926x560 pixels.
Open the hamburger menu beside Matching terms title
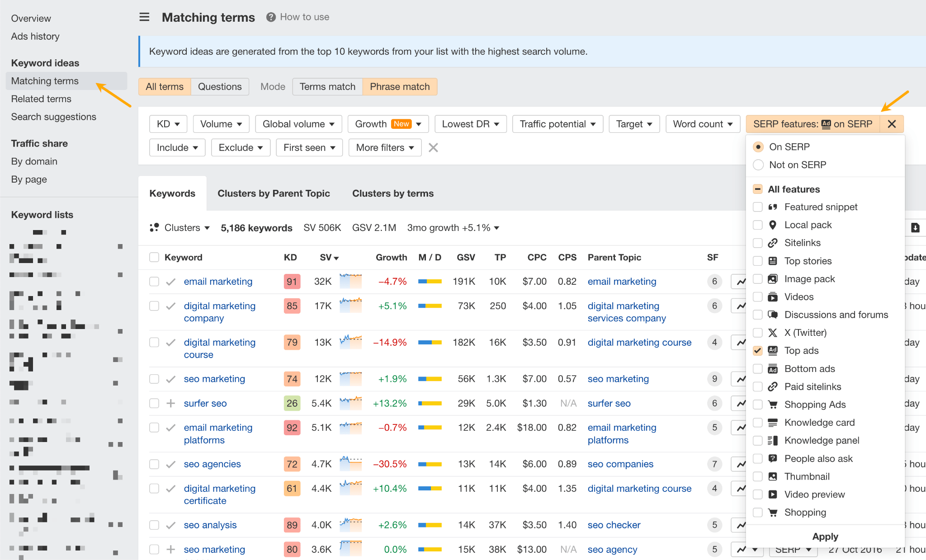[144, 17]
